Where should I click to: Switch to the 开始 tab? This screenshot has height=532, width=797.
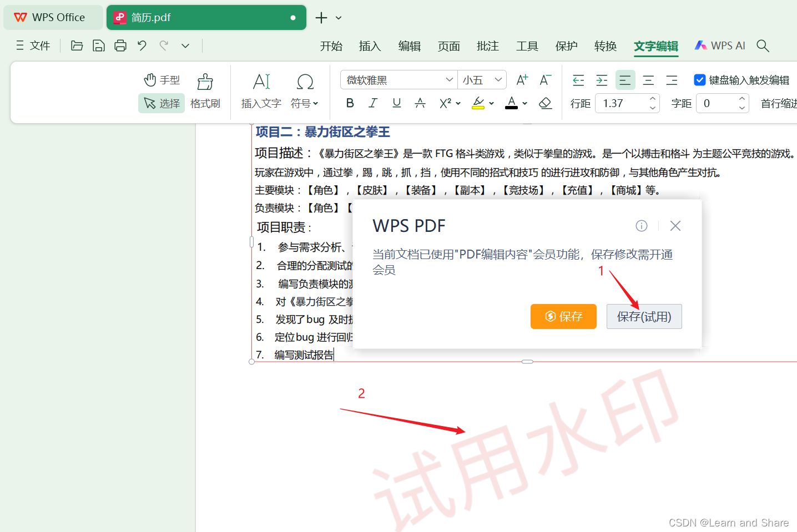(331, 46)
